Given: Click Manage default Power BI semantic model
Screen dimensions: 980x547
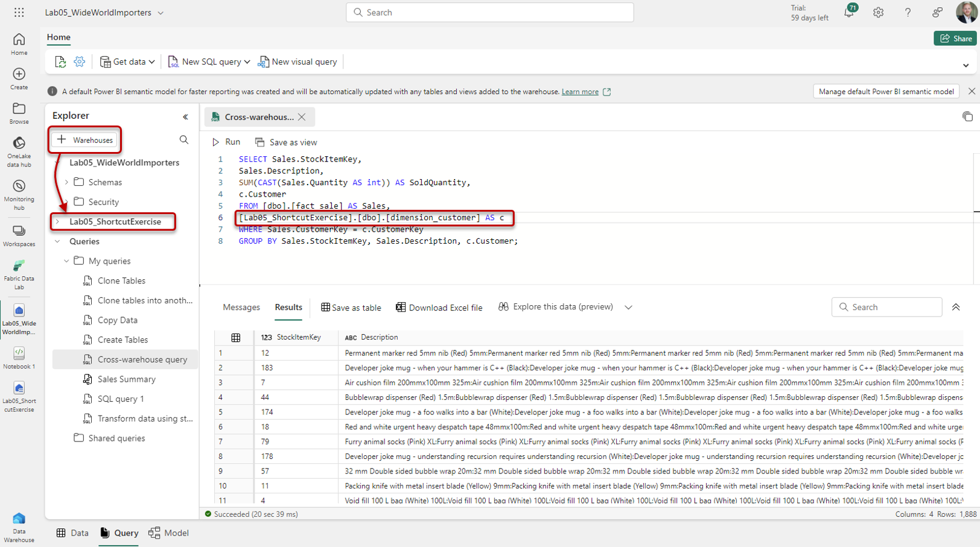Looking at the screenshot, I should click(x=886, y=92).
